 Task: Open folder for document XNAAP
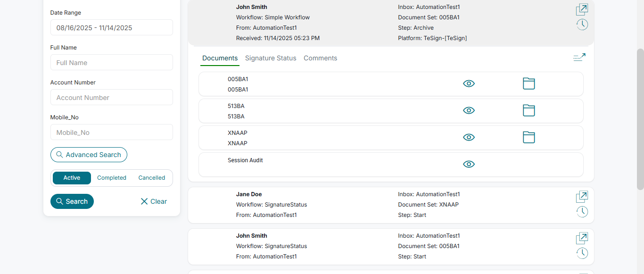(529, 138)
